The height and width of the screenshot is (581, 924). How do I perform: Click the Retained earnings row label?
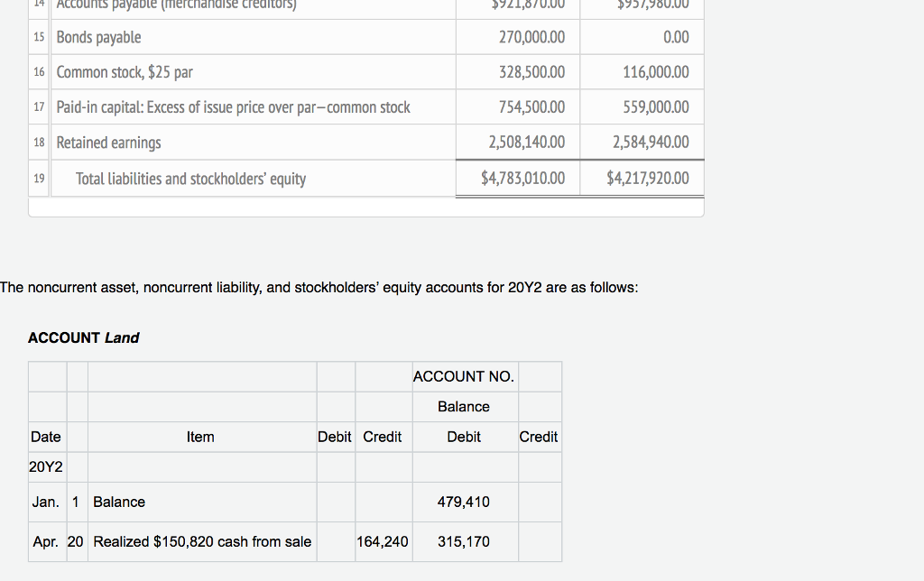(x=109, y=143)
